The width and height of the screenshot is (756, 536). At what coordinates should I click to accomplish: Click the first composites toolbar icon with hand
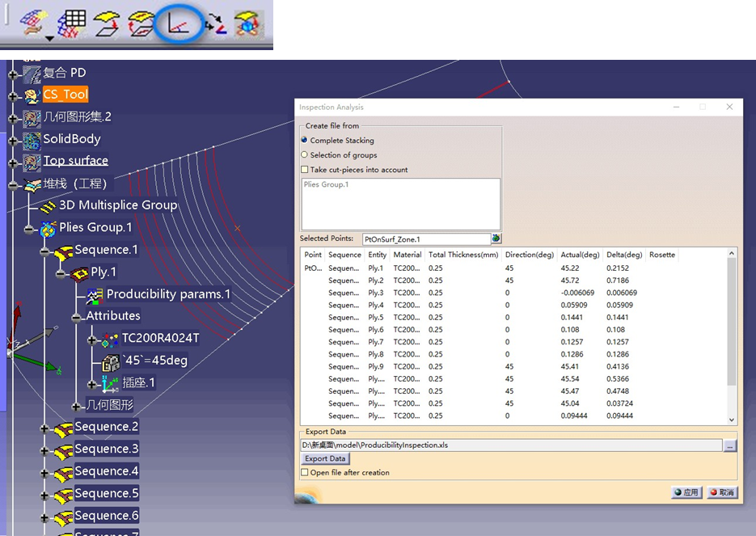coord(33,23)
